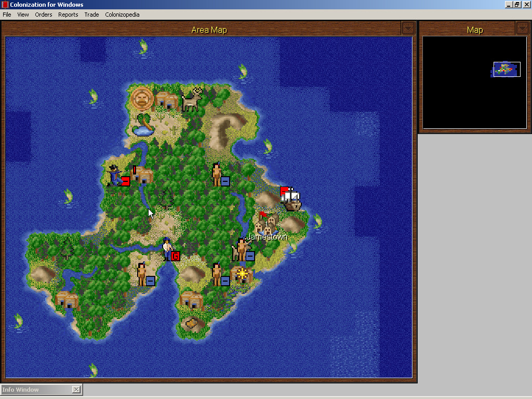Open the Trade menu
Image resolution: width=532 pixels, height=399 pixels.
click(91, 15)
